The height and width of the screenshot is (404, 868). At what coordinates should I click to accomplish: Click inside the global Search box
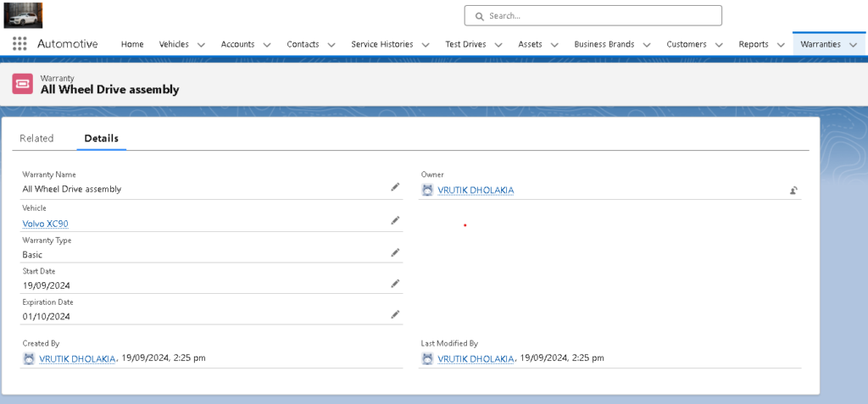point(593,15)
